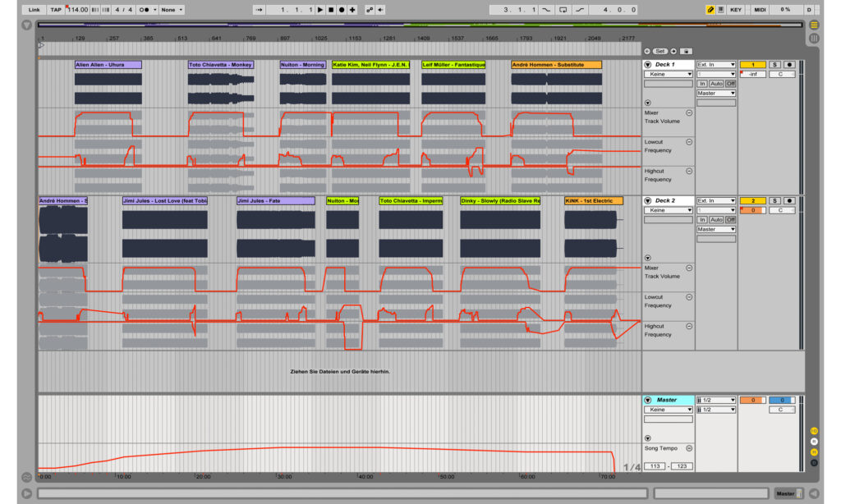Solo Deck 1 with S button
The width and height of the screenshot is (841, 504).
[774, 64]
